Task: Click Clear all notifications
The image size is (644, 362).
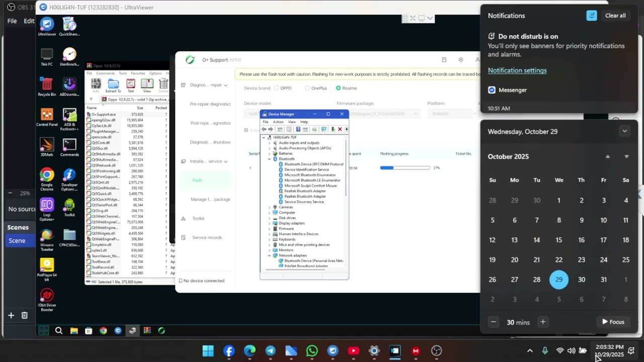Action: click(615, 16)
